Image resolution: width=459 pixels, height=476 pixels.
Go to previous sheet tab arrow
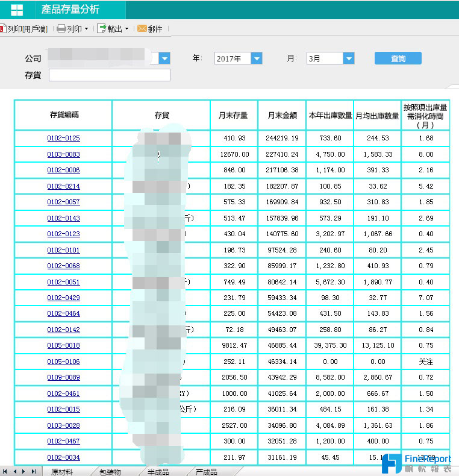(x=14, y=471)
